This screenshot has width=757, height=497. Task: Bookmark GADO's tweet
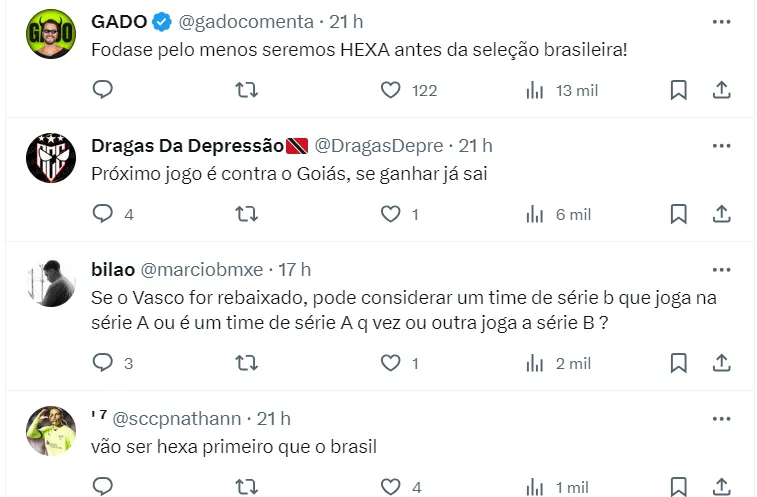[678, 90]
